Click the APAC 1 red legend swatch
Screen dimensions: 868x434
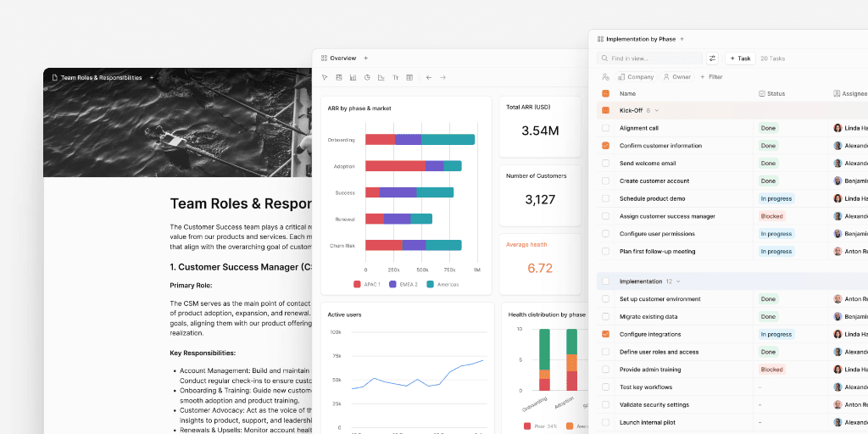tap(357, 284)
